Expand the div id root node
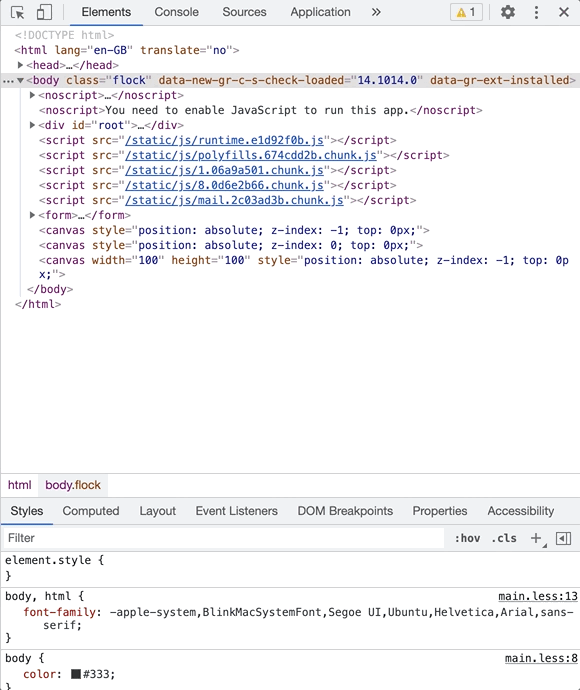 [x=32, y=125]
